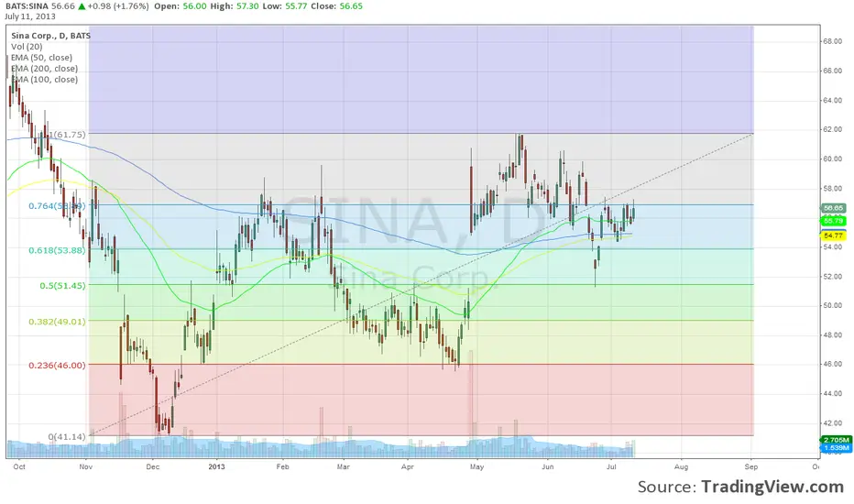Open the TradingView.com source link
Viewport: 854px width, 504px height.
(772, 487)
